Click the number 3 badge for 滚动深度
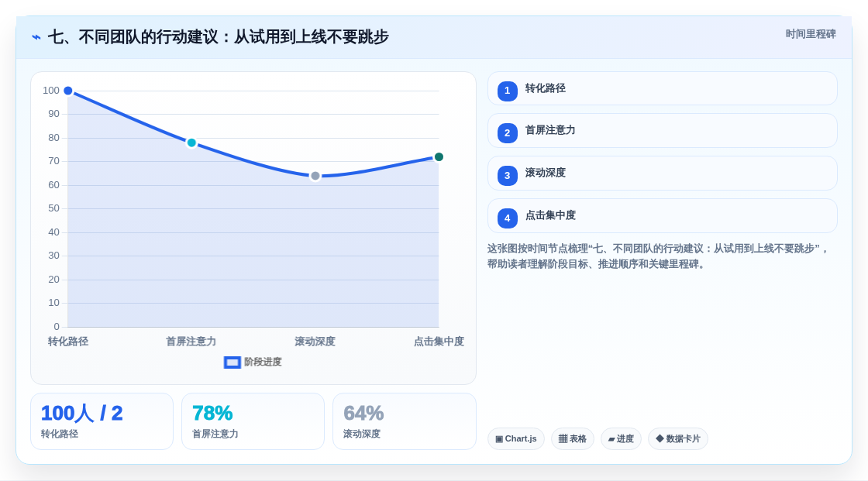 507,176
